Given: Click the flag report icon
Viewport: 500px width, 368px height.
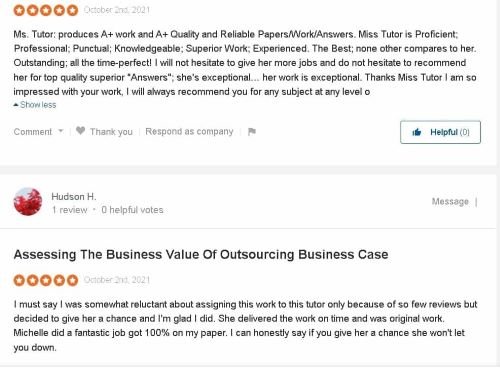Looking at the screenshot, I should tap(252, 132).
